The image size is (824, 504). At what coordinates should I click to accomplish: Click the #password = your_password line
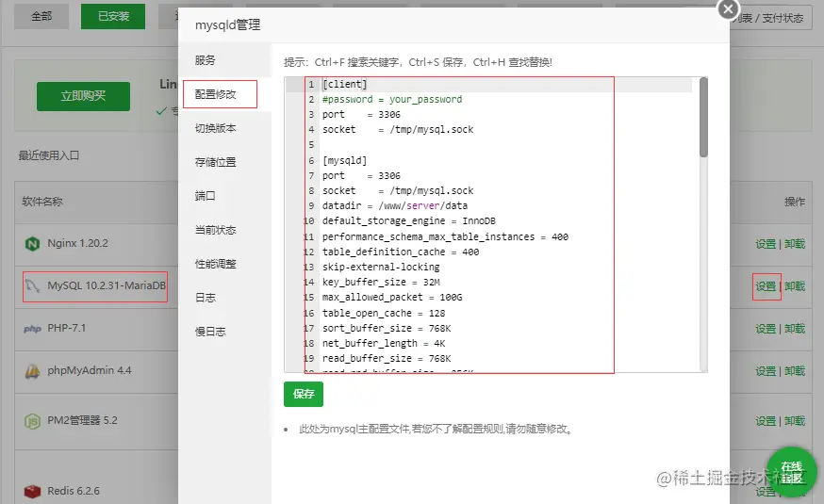point(392,99)
